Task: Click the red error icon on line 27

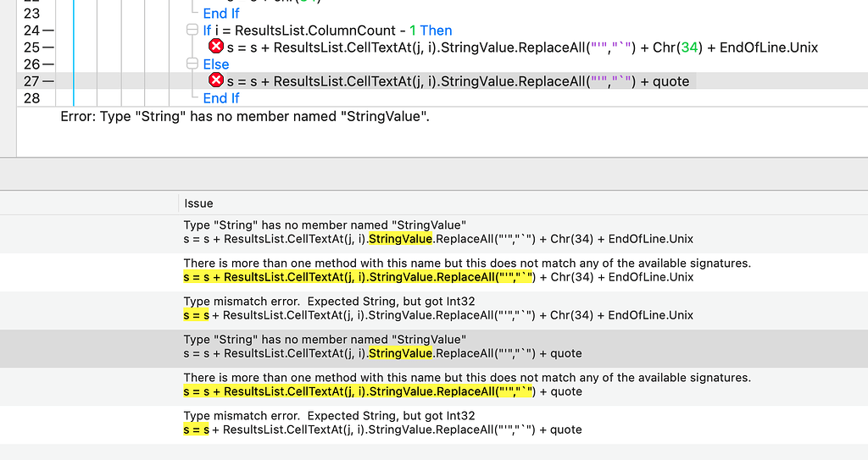Action: [x=216, y=80]
